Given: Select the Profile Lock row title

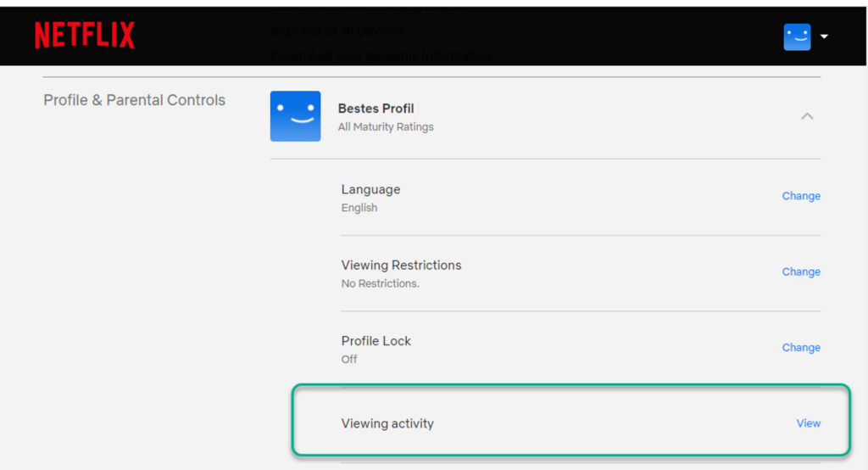Looking at the screenshot, I should 376,341.
